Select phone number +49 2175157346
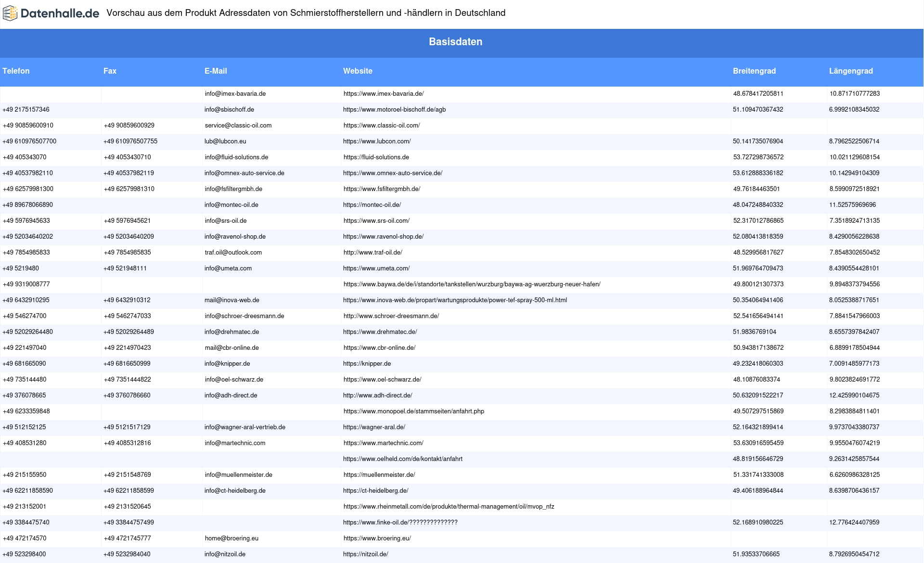Viewport: 924px width, 563px height. tap(26, 110)
